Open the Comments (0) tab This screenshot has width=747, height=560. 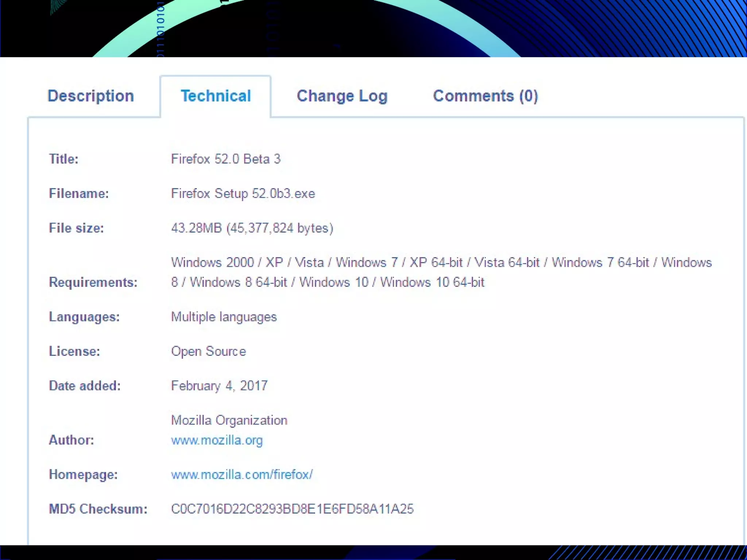485,96
